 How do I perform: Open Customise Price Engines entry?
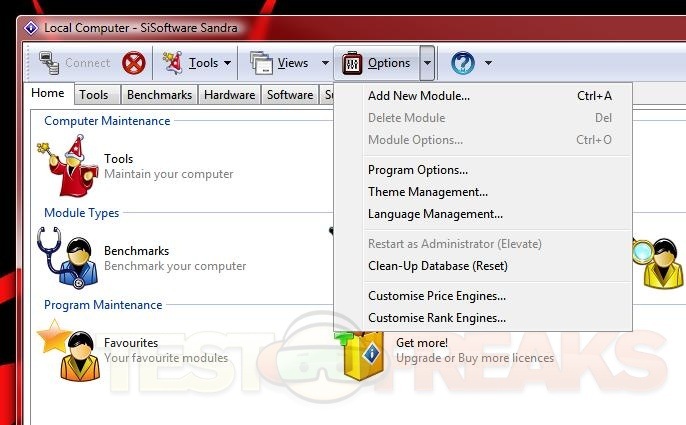[x=436, y=296]
